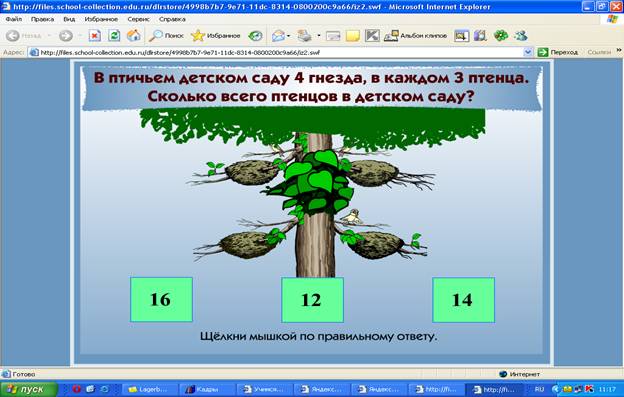Screen dimensions: 624x397
Task: Click the small bird sitting on branch
Action: pos(352,216)
